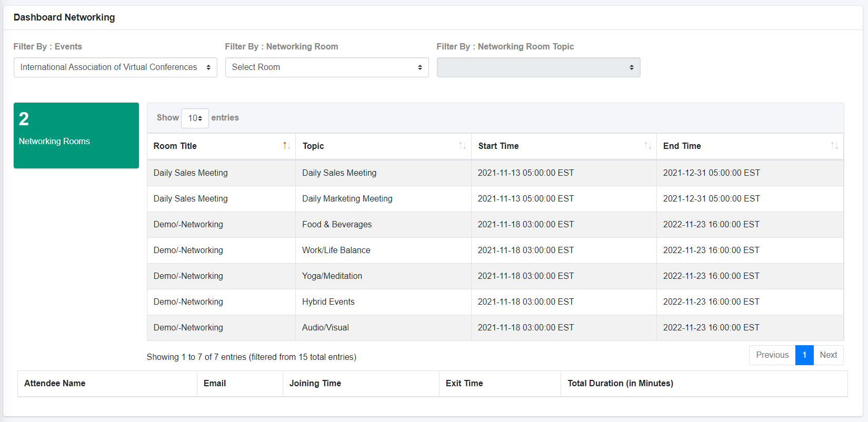Sort table by Topic column arrows
Screen dimensions: 868x422
462,146
